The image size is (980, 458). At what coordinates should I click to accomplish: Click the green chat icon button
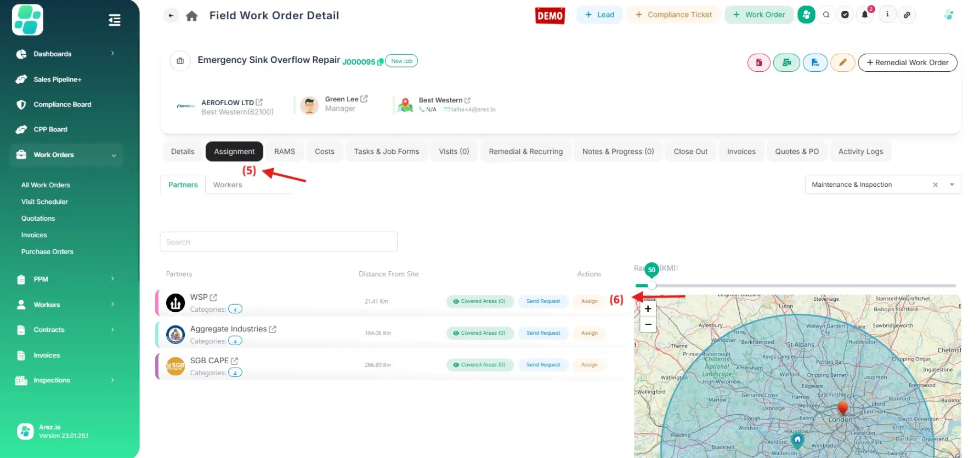coord(786,62)
